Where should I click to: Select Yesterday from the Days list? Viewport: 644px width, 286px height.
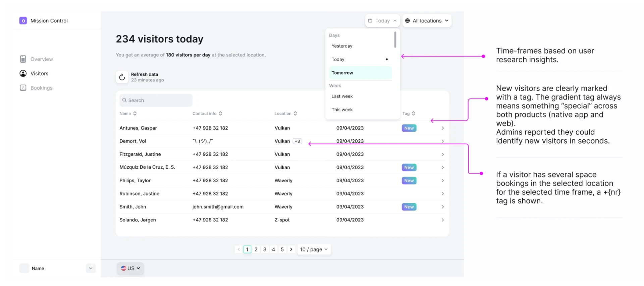pos(360,46)
